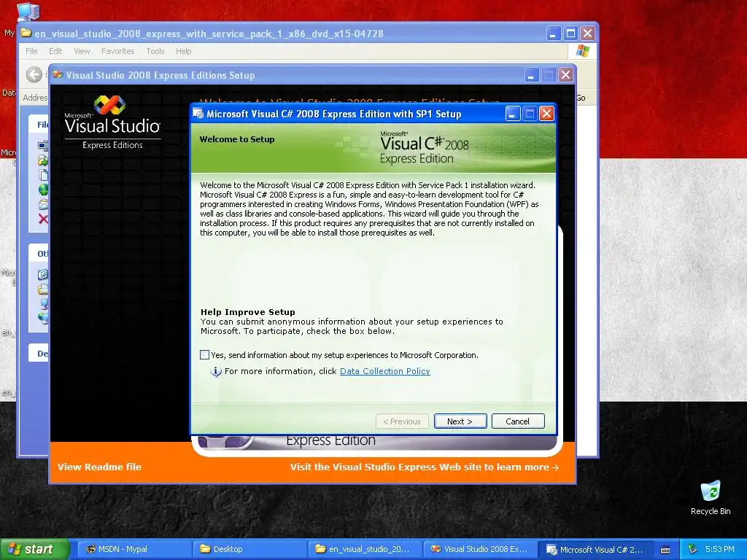Image resolution: width=747 pixels, height=560 pixels.
Task: Click the red X delete icon in Explorer sidebar
Action: point(43,219)
